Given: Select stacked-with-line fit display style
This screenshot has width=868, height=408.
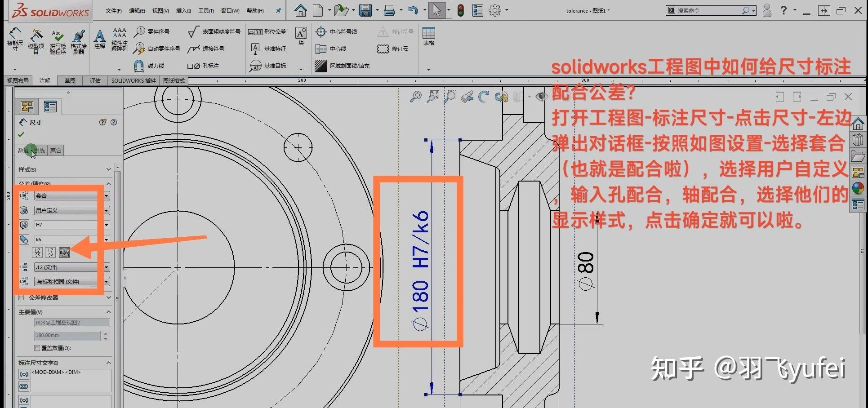Looking at the screenshot, I should click(37, 253).
